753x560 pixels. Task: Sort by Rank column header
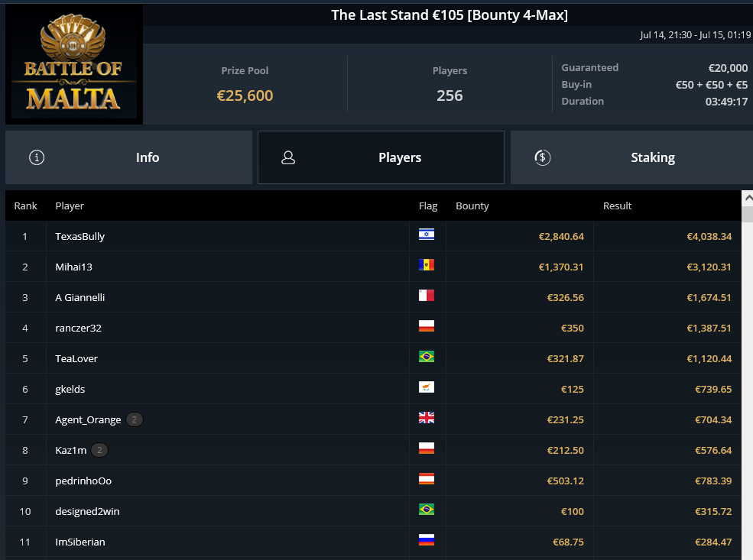point(25,206)
